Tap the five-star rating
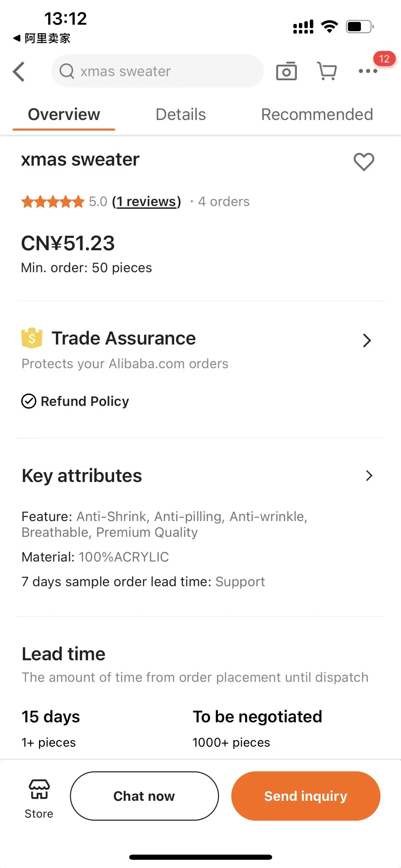 pos(53,202)
